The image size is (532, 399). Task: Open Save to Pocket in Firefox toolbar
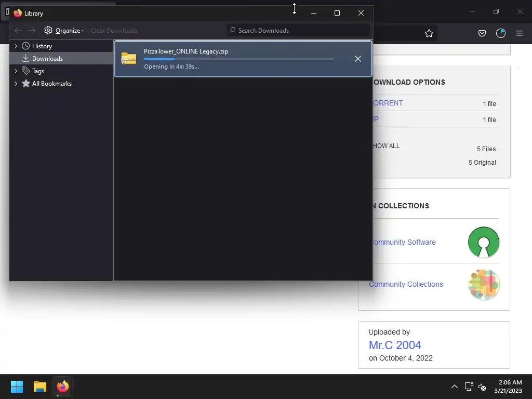[482, 33]
